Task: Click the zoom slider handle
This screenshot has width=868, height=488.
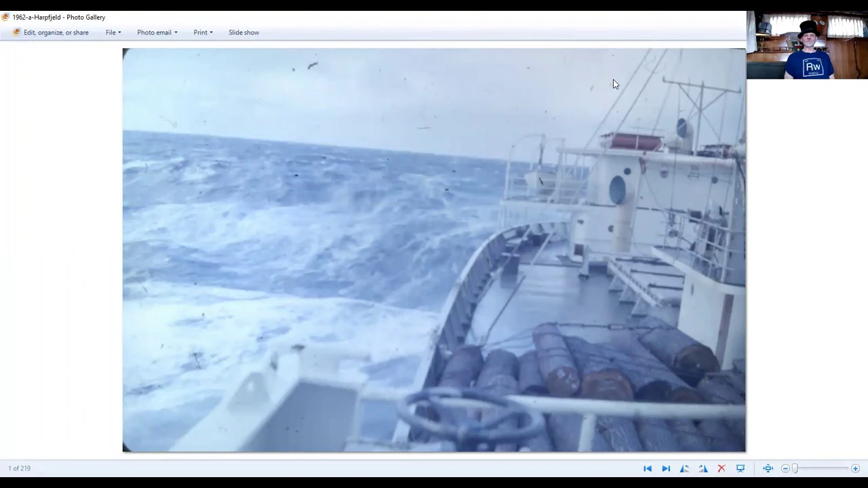Action: point(795,468)
